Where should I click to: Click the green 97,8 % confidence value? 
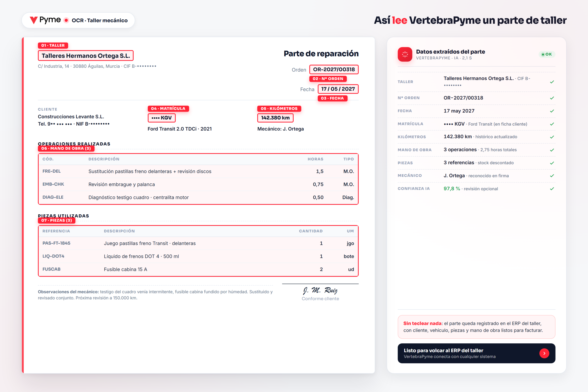tap(451, 189)
